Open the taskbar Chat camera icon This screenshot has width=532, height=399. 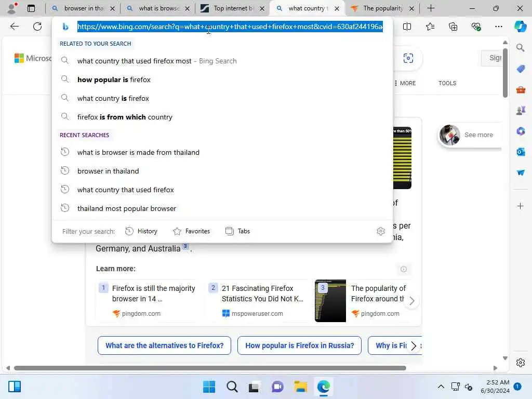(x=277, y=387)
